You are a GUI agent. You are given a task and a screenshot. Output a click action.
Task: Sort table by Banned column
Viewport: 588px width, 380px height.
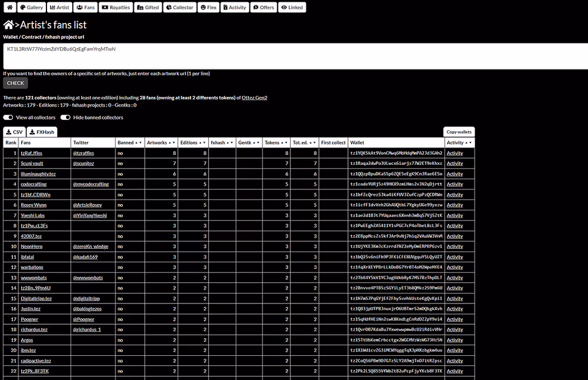click(129, 142)
